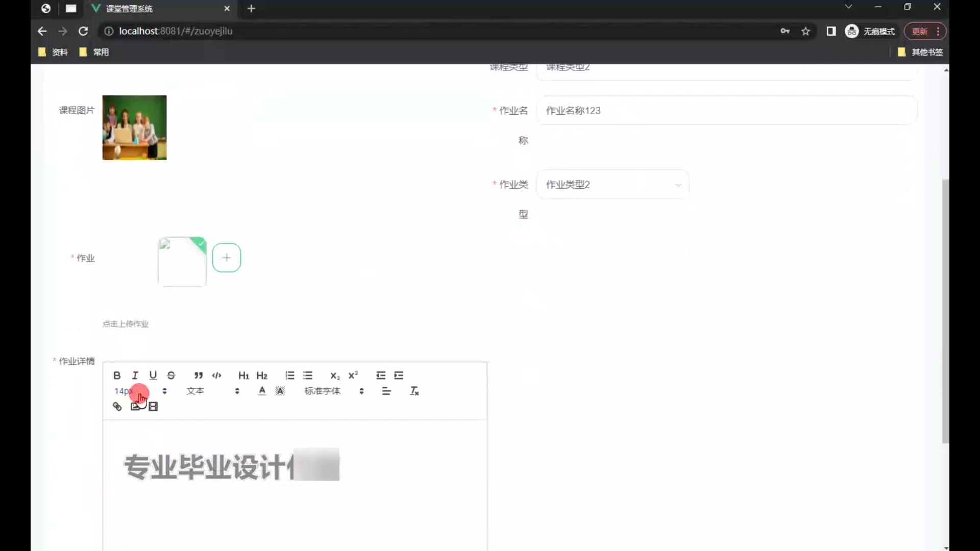Click the course picture thumbnail
980x551 pixels.
click(x=134, y=128)
